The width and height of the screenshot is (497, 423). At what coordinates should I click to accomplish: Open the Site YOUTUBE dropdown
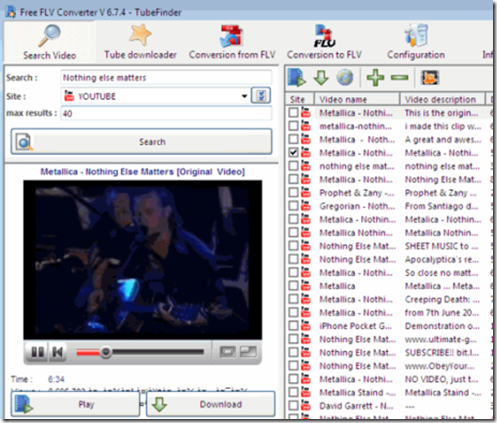[x=244, y=96]
